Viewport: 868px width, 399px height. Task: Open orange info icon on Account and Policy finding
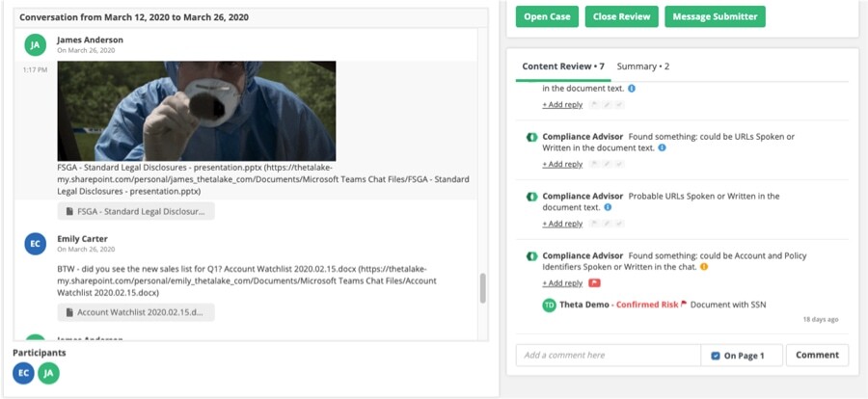tap(704, 267)
